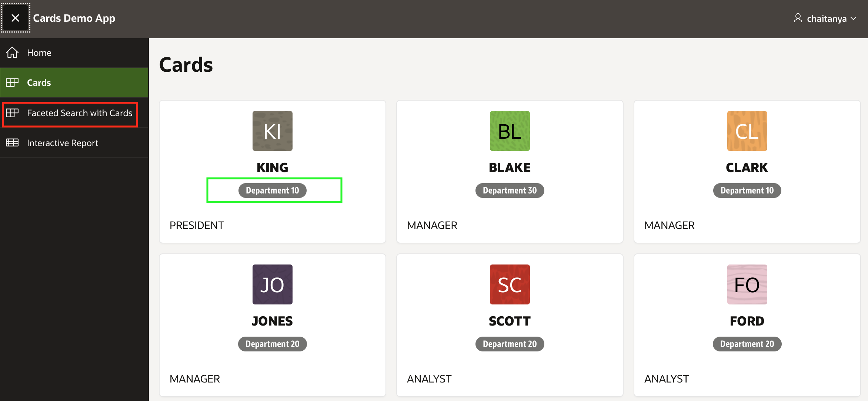The width and height of the screenshot is (868, 401).
Task: Click the Department 30 badge on BLAKE
Action: pos(510,191)
